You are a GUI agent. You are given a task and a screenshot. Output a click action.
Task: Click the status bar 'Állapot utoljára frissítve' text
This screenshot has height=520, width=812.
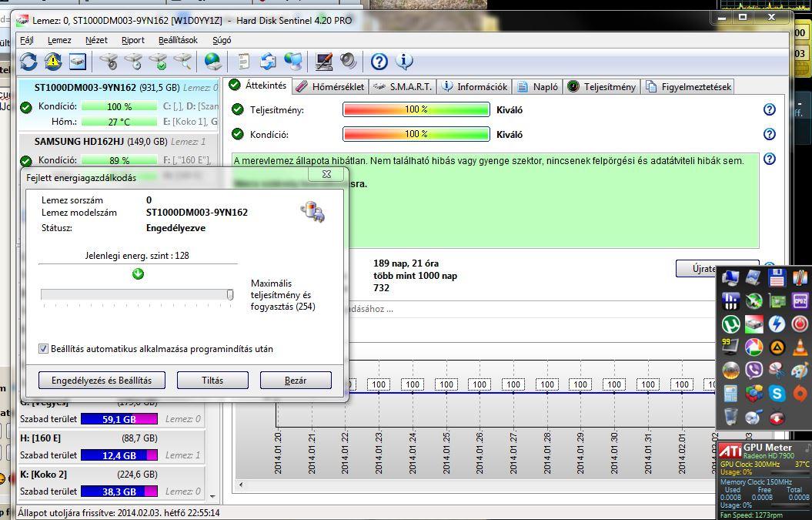tap(119, 513)
